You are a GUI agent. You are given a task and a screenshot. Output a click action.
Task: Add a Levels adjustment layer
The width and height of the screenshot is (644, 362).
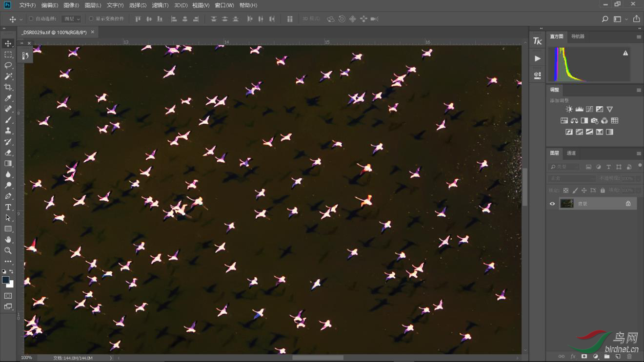pos(579,110)
